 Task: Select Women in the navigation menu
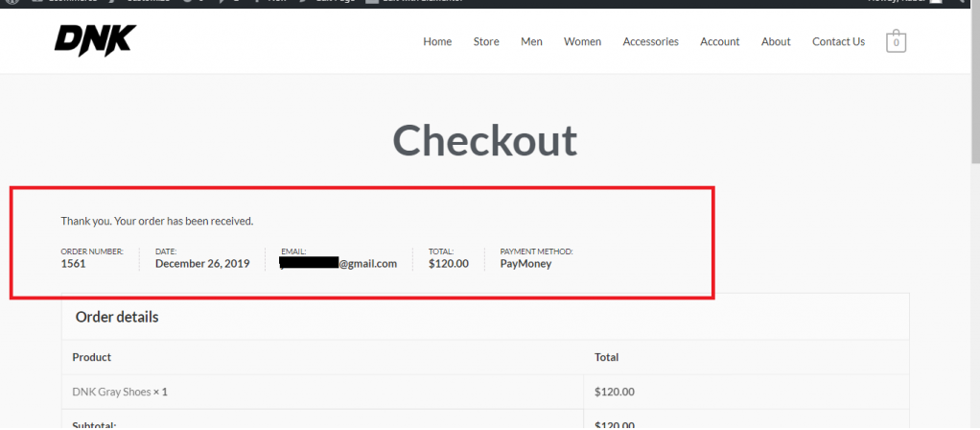click(x=582, y=41)
